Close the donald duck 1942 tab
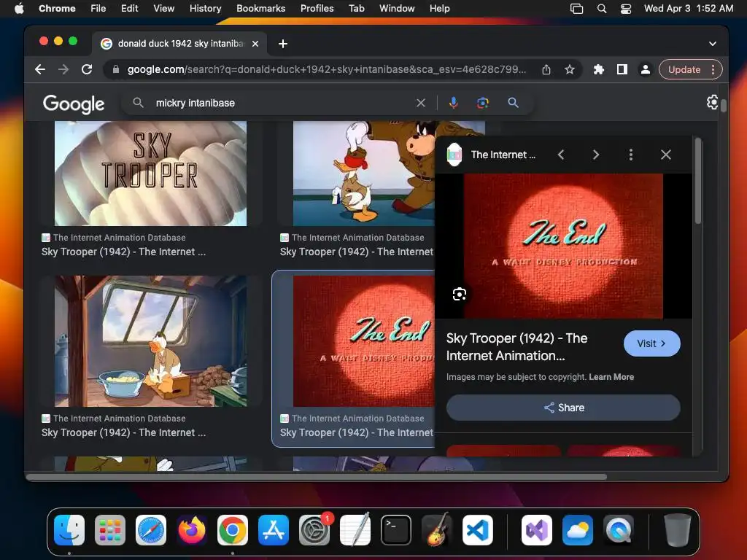 (255, 44)
